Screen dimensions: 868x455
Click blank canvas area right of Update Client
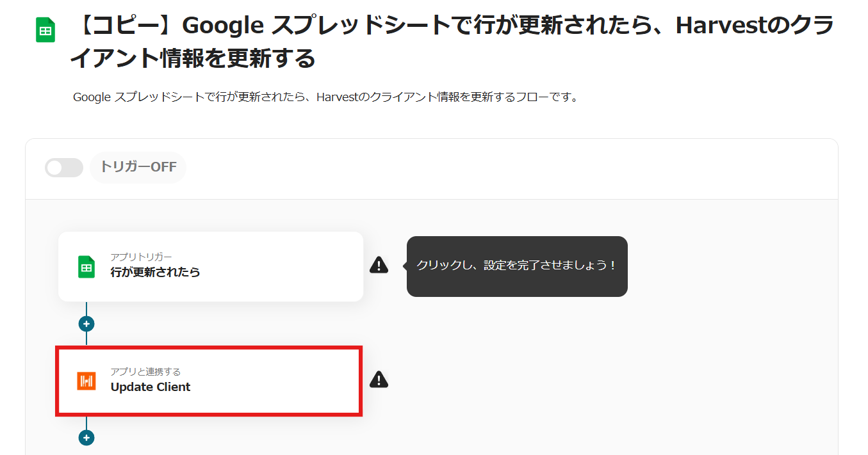pos(577,384)
